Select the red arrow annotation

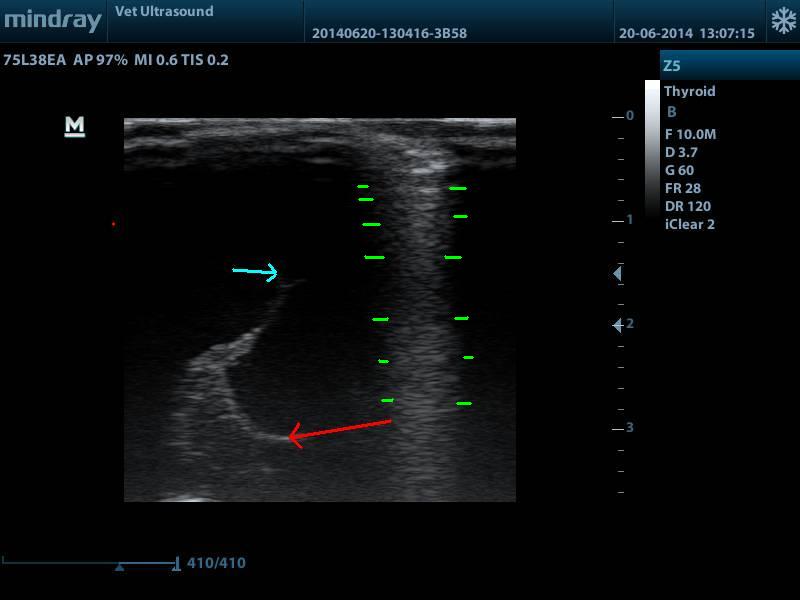[x=339, y=430]
